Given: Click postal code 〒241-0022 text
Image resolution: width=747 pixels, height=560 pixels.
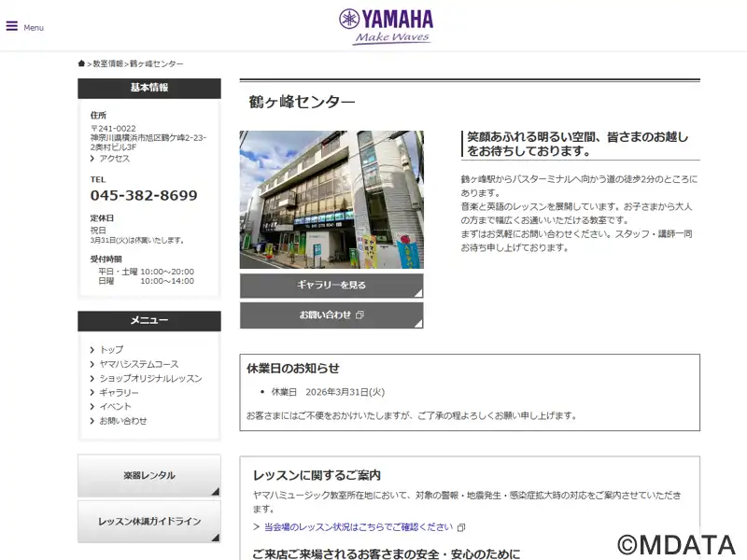Looking at the screenshot, I should tap(113, 129).
